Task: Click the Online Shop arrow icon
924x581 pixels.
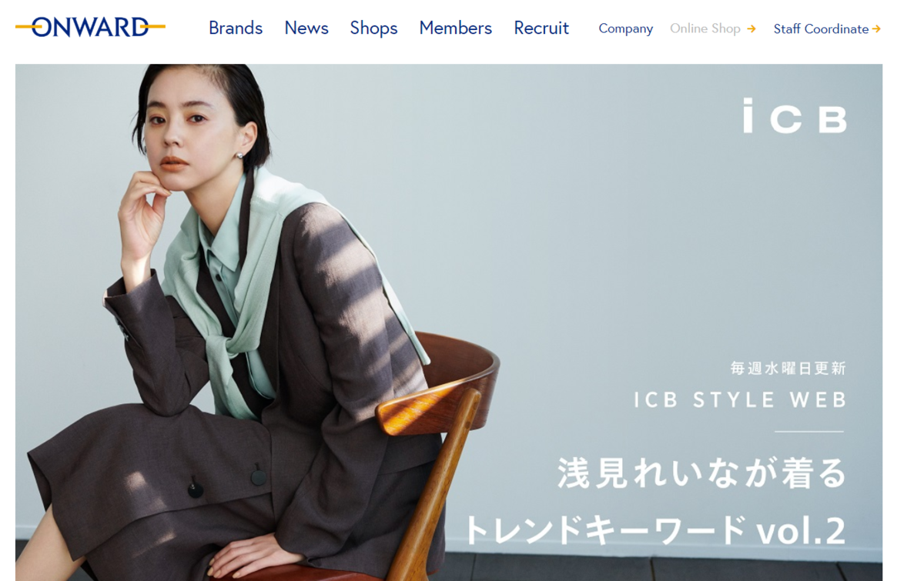Action: (x=752, y=28)
